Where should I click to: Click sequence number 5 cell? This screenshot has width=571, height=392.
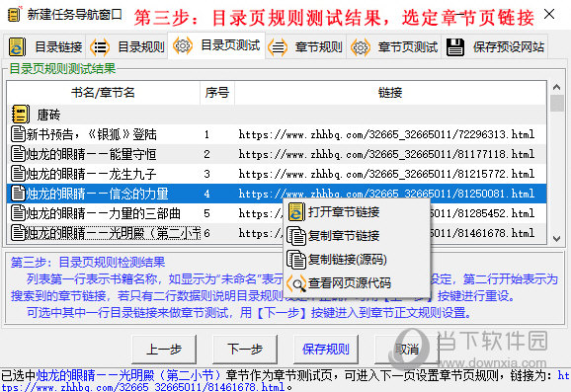[x=206, y=213]
